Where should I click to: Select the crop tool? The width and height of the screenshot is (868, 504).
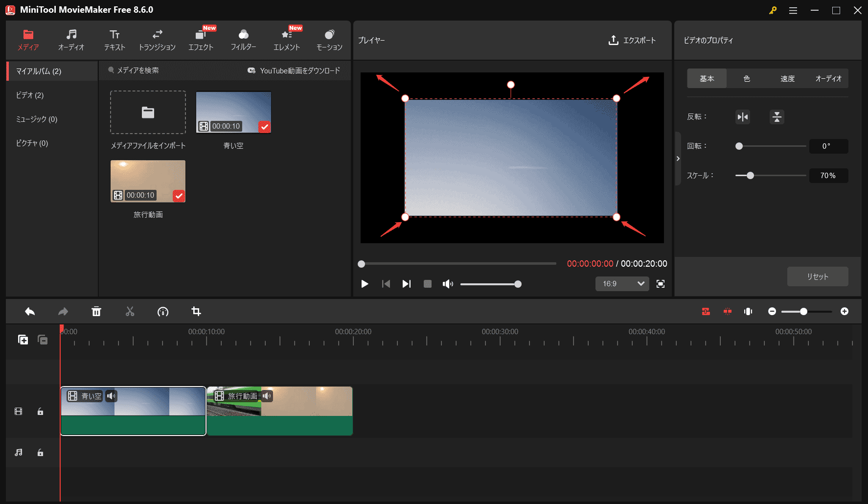(x=196, y=311)
